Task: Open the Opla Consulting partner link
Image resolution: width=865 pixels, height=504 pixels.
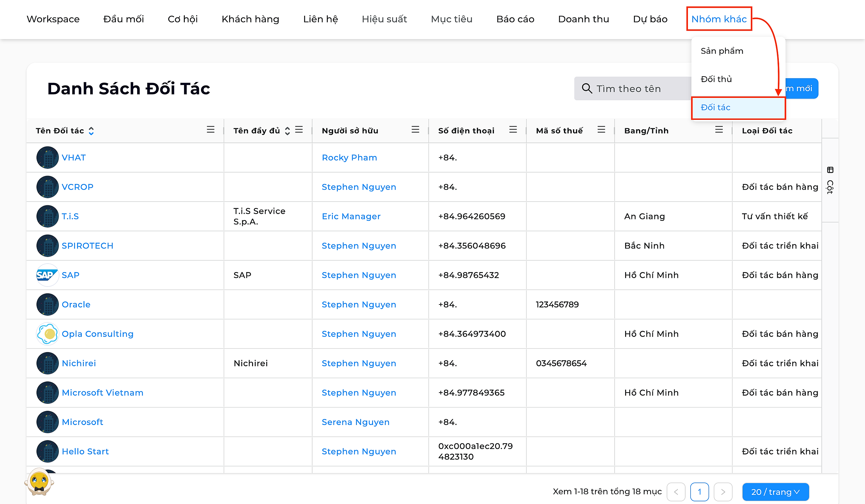Action: pos(98,334)
